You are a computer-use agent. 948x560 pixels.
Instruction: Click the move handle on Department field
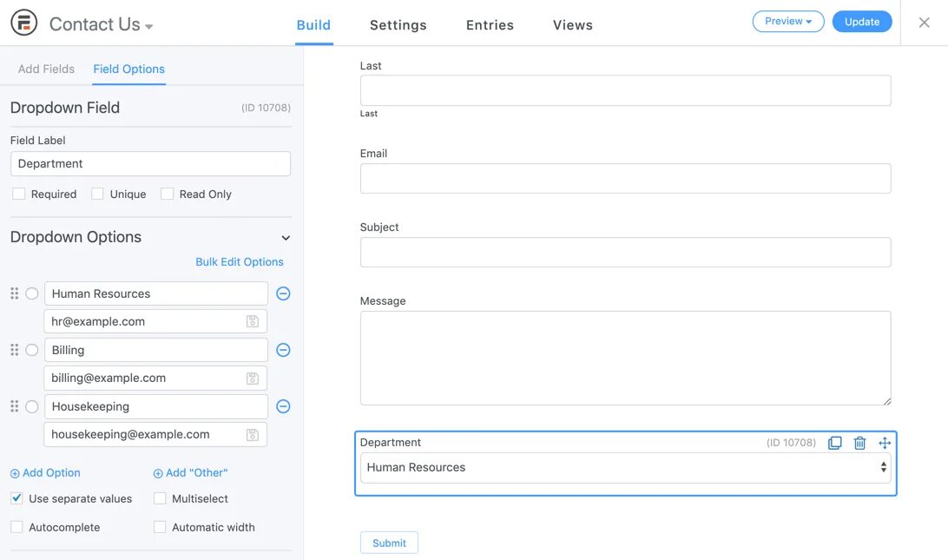885,443
